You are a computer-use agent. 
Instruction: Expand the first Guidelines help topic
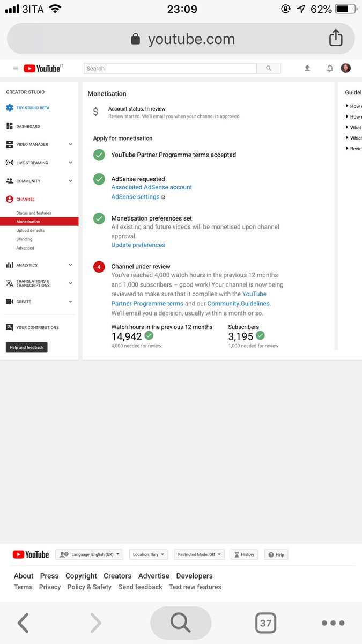coord(353,106)
